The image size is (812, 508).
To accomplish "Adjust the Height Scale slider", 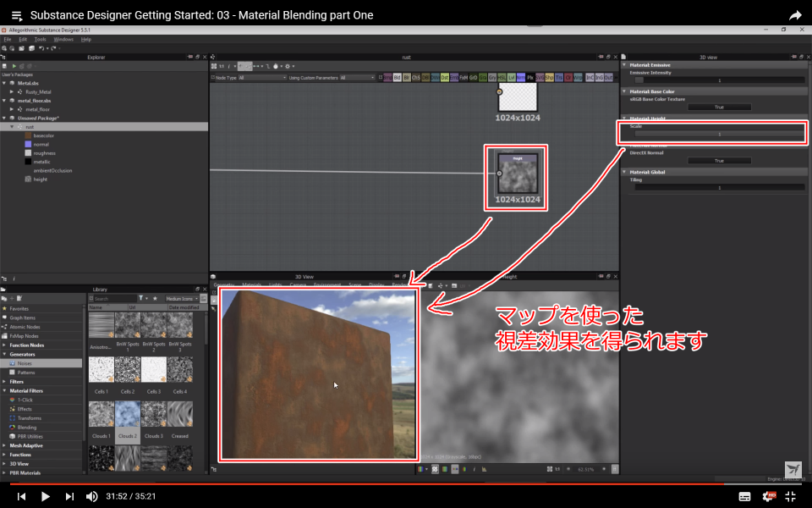I will (719, 134).
